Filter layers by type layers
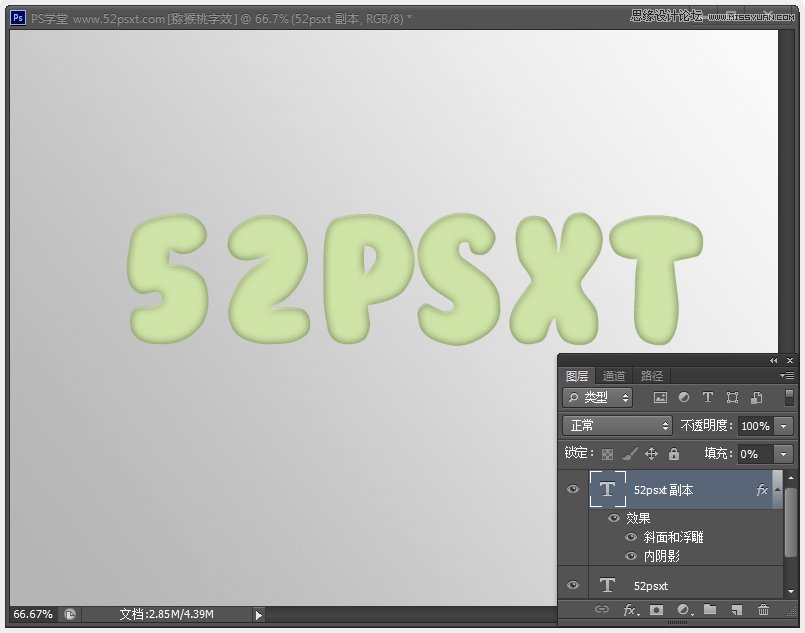 [708, 398]
